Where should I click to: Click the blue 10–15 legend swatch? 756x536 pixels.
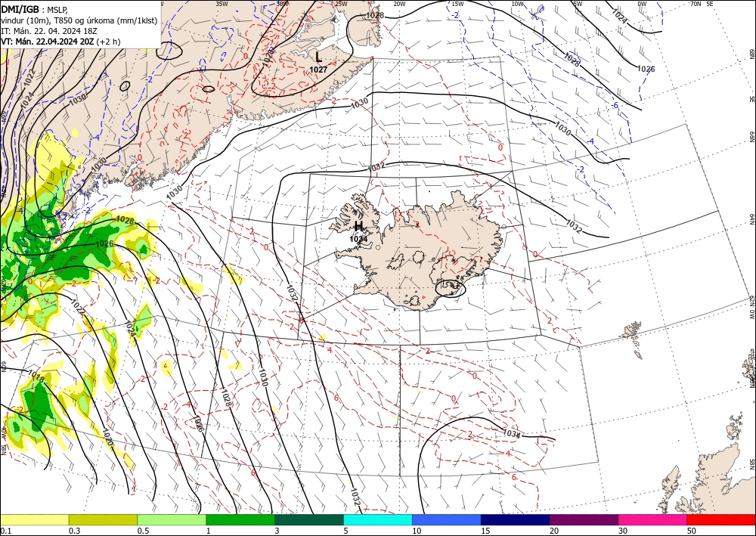point(447,519)
